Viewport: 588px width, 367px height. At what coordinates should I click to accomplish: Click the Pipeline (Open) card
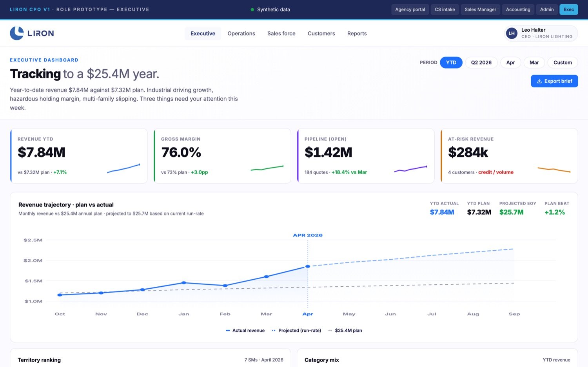tap(366, 156)
